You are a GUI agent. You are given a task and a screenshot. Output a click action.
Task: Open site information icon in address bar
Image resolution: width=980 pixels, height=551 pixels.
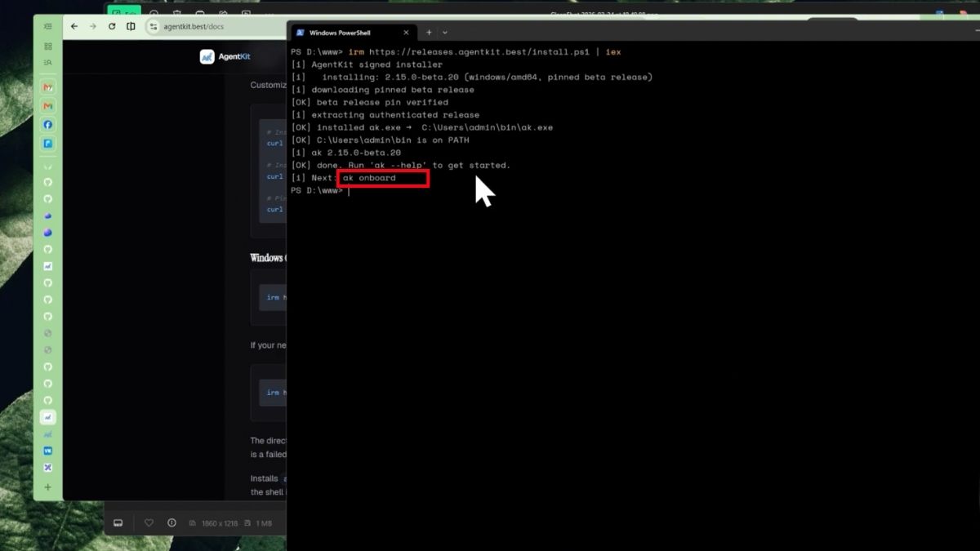click(x=153, y=26)
